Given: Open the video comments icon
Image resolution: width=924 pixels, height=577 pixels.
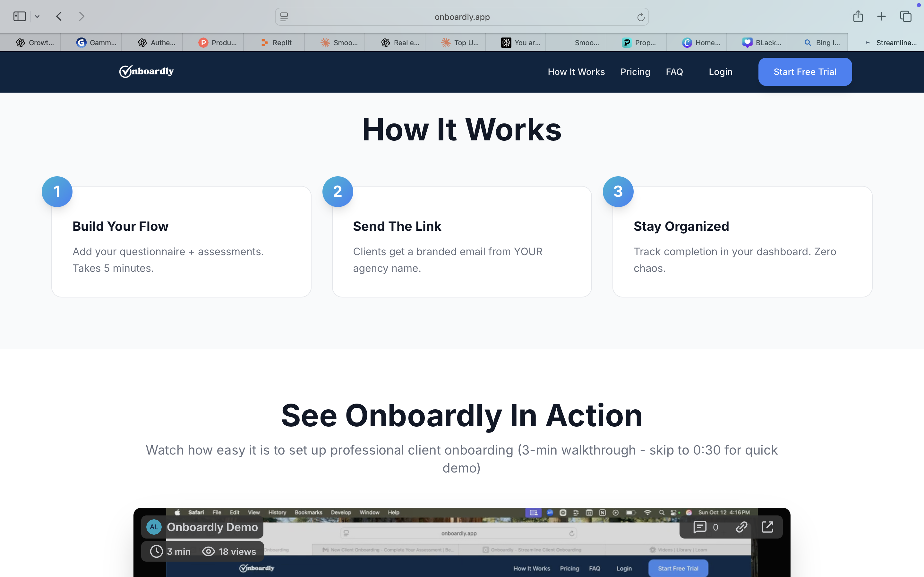Looking at the screenshot, I should pyautogui.click(x=699, y=527).
